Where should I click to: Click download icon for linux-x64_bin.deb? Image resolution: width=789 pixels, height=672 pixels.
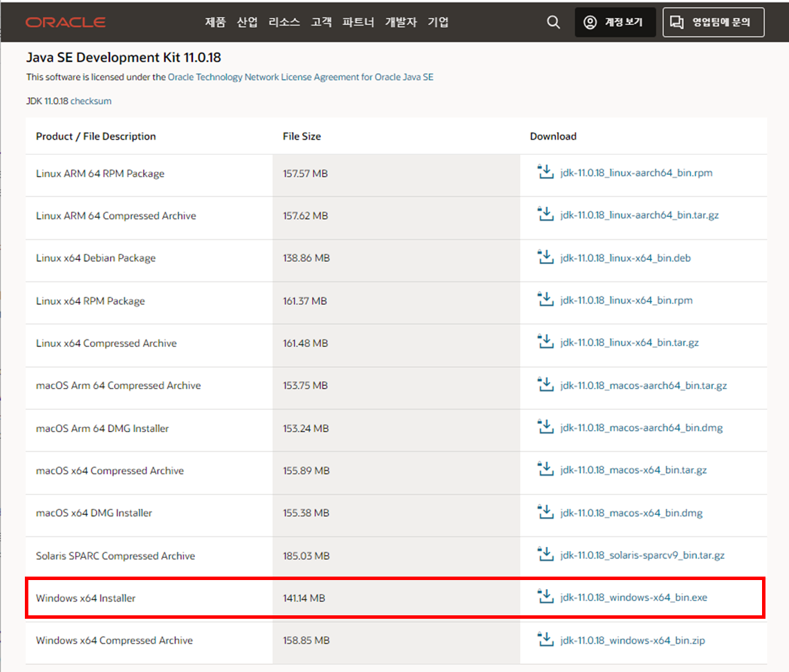point(546,256)
